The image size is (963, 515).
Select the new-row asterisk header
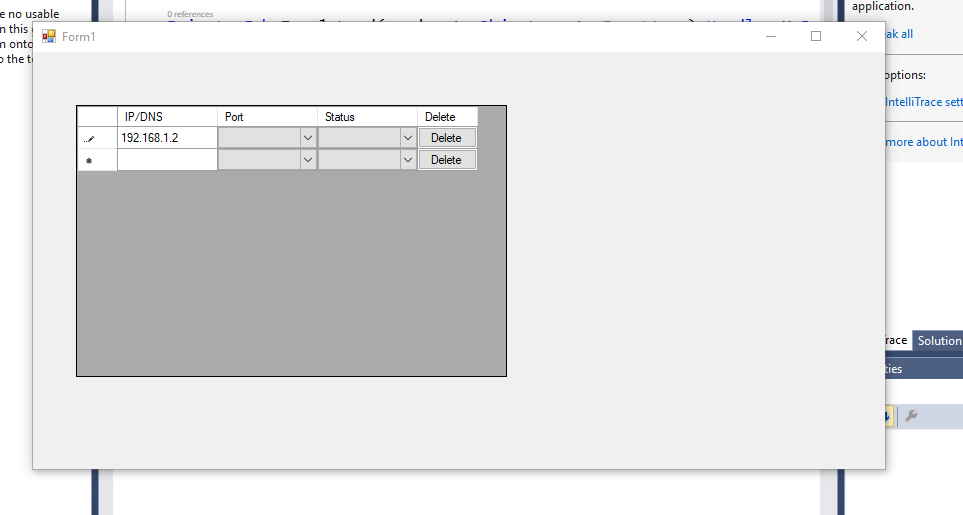point(97,160)
